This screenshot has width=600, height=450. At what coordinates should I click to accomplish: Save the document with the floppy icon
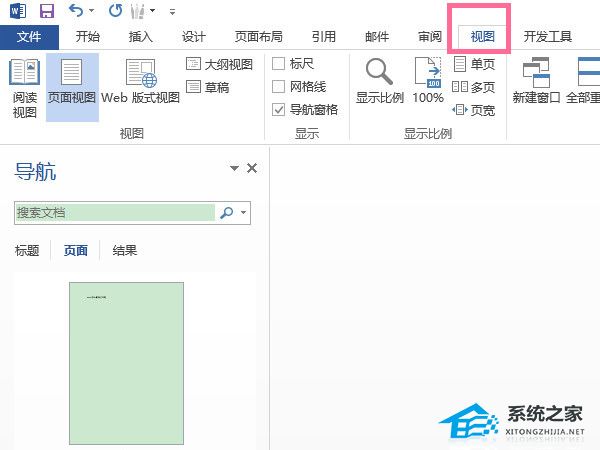47,11
